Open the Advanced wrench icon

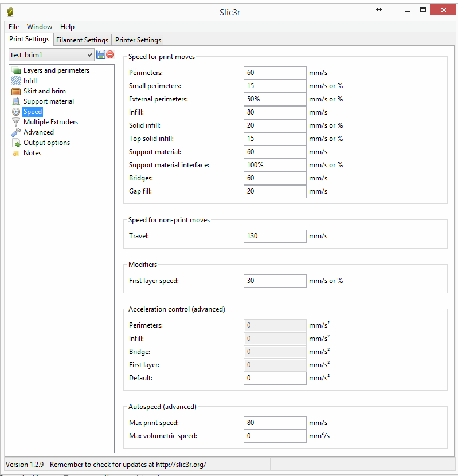16,132
